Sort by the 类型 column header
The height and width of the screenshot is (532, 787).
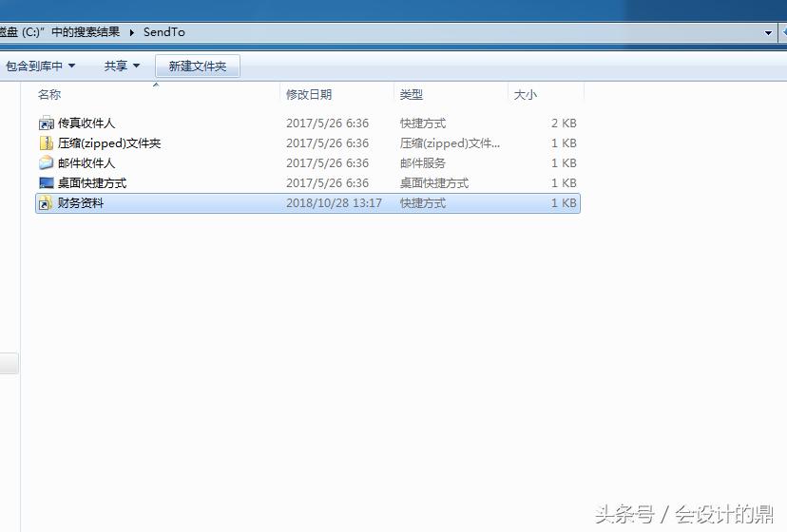411,94
